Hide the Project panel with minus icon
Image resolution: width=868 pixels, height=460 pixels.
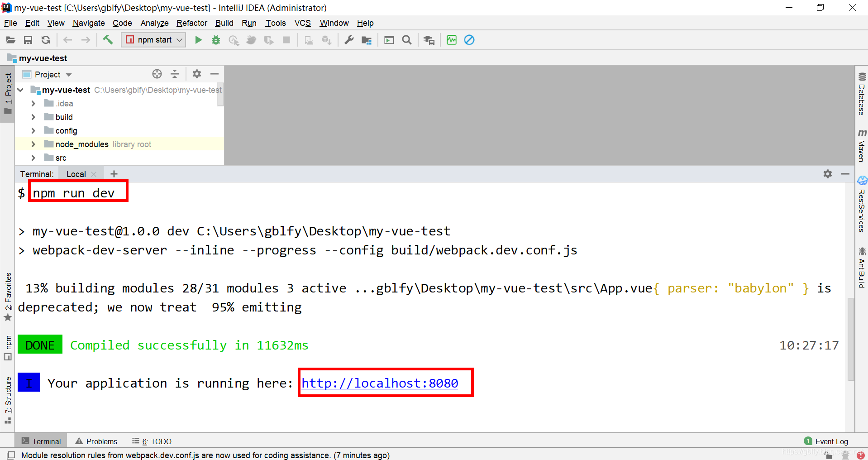click(215, 74)
